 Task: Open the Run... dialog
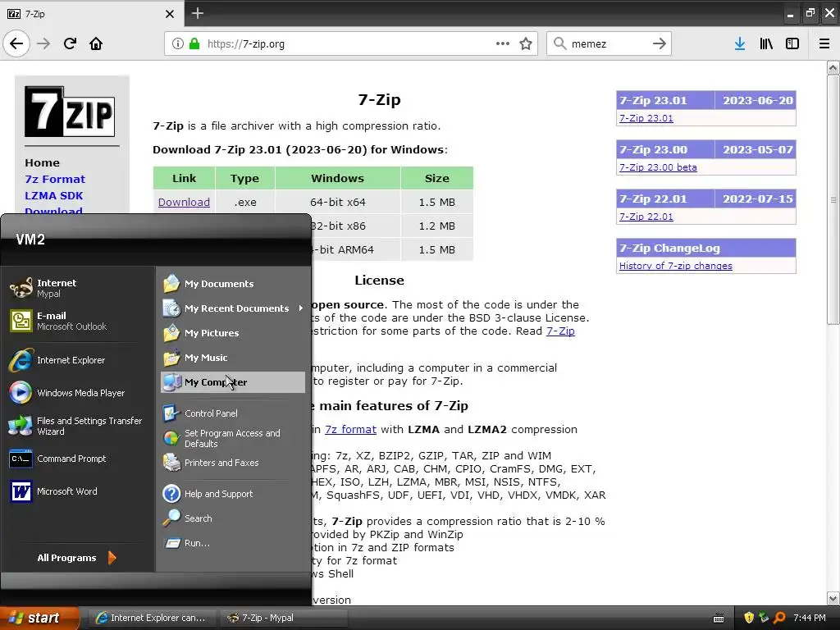232,543
